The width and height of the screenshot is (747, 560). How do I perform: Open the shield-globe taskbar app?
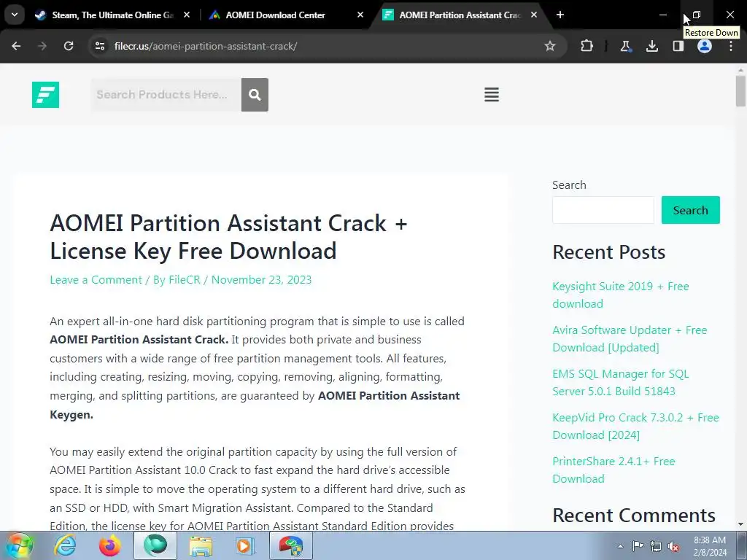[x=291, y=545]
